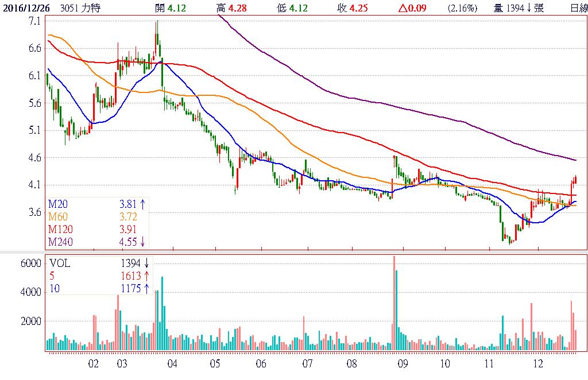Click the up arrow beside 5-day volume 1613
Image resolution: width=588 pixels, height=380 pixels.
tap(146, 276)
